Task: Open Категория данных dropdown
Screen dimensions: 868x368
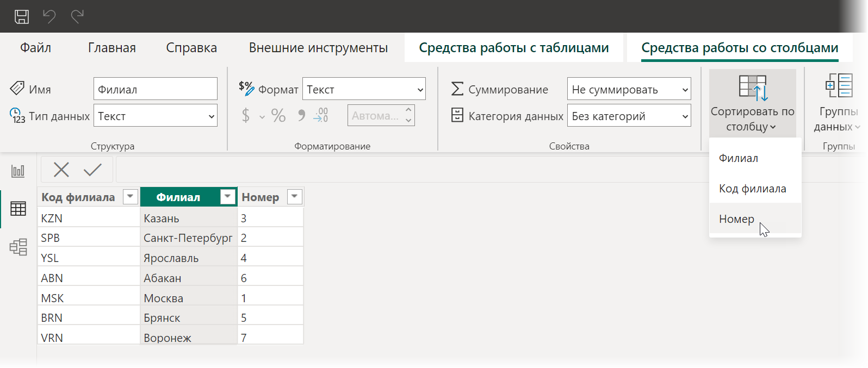Action: 629,116
